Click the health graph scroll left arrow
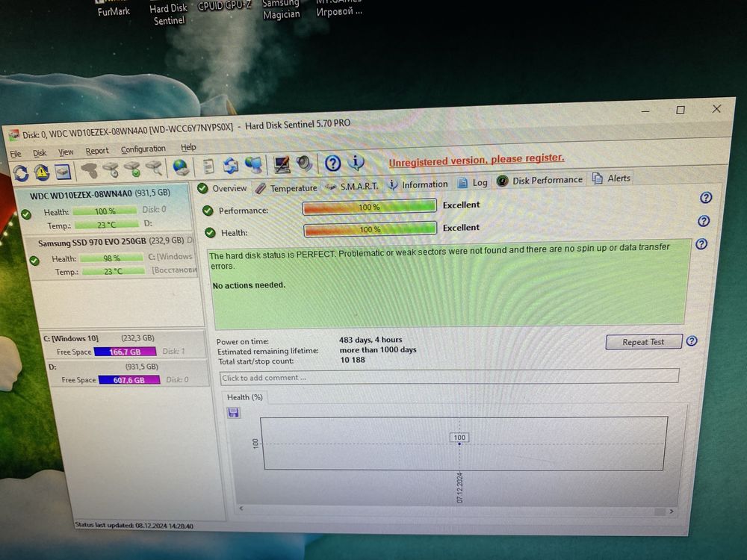Image resolution: width=747 pixels, height=560 pixels. pyautogui.click(x=241, y=508)
